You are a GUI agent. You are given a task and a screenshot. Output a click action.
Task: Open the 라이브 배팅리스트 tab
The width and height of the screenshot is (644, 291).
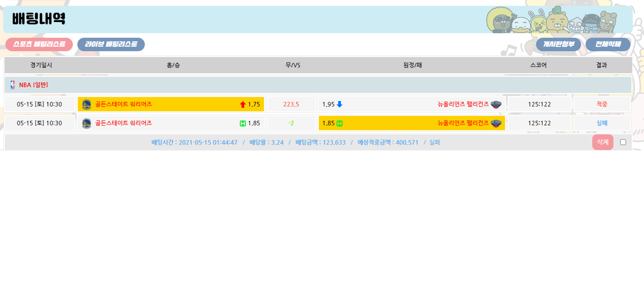pos(111,44)
